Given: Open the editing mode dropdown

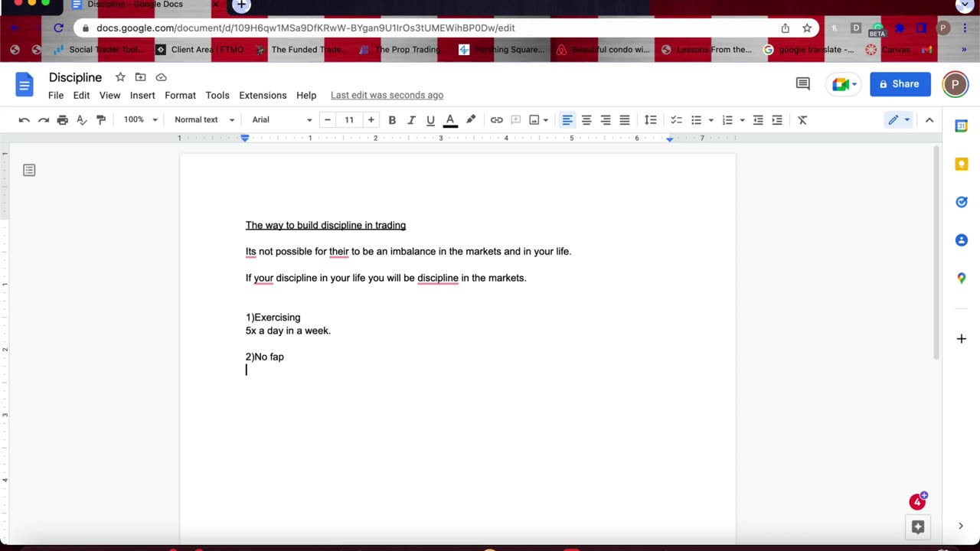Looking at the screenshot, I should tap(899, 120).
